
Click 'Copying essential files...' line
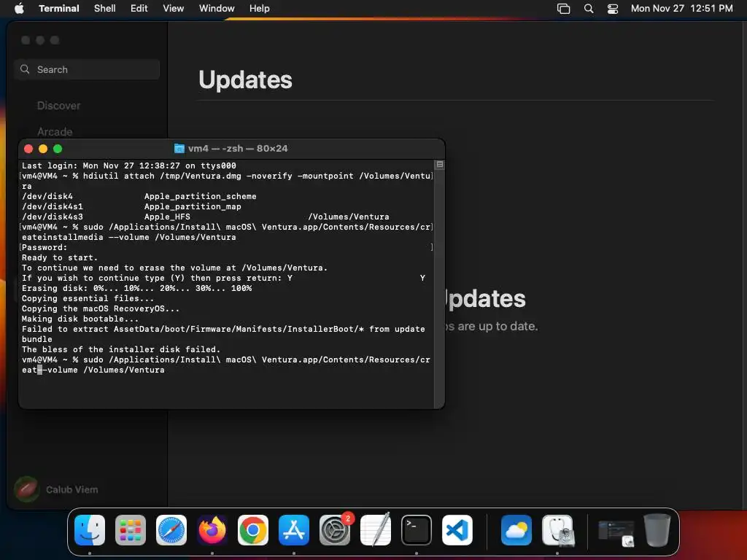tap(88, 298)
